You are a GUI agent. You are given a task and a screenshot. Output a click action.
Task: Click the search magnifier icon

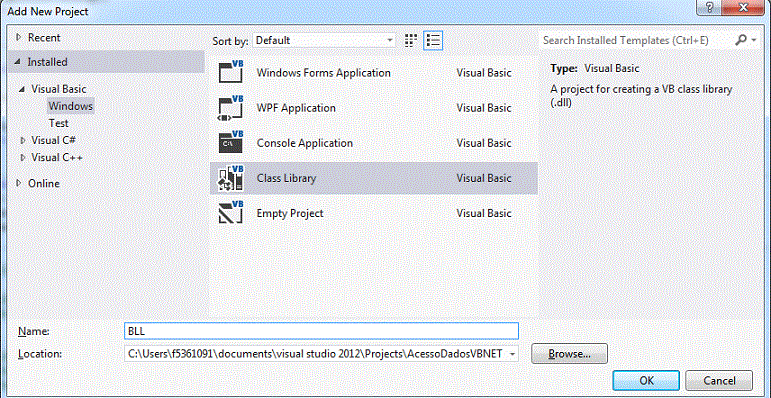pos(741,40)
